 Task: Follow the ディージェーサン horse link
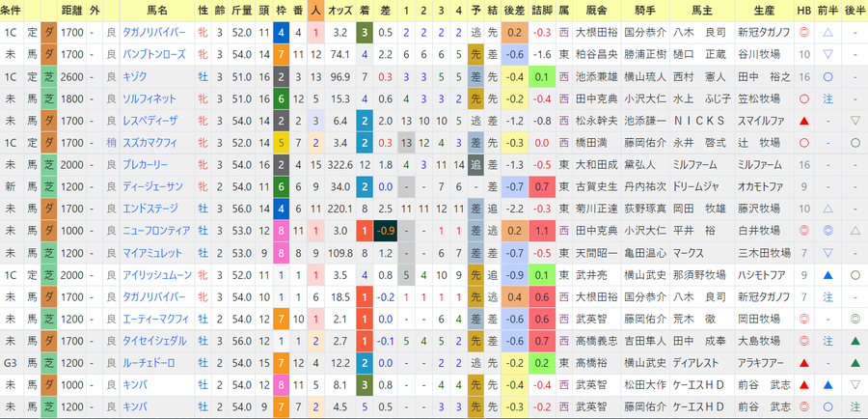pos(152,186)
